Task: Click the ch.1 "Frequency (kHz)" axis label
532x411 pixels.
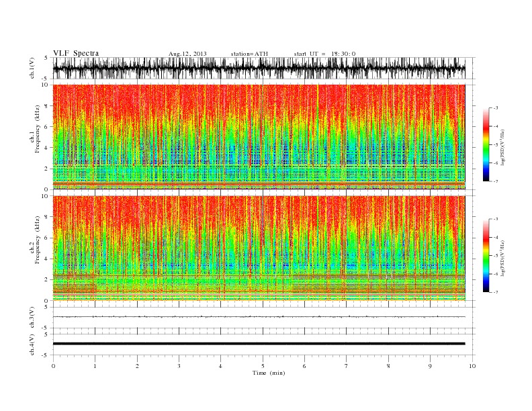Action: 37,129
